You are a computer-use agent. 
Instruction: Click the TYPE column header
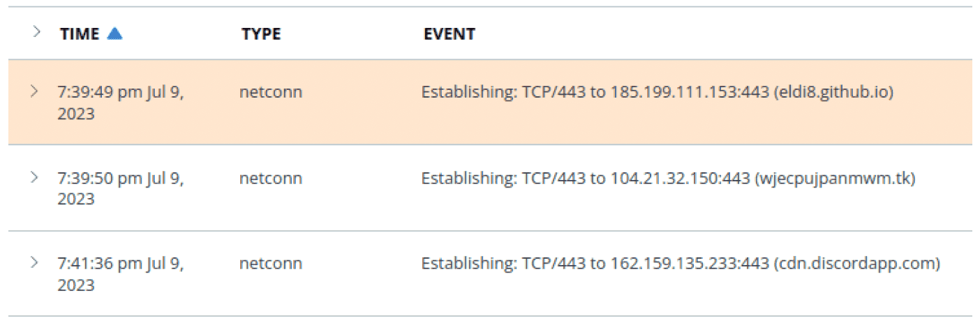[261, 33]
